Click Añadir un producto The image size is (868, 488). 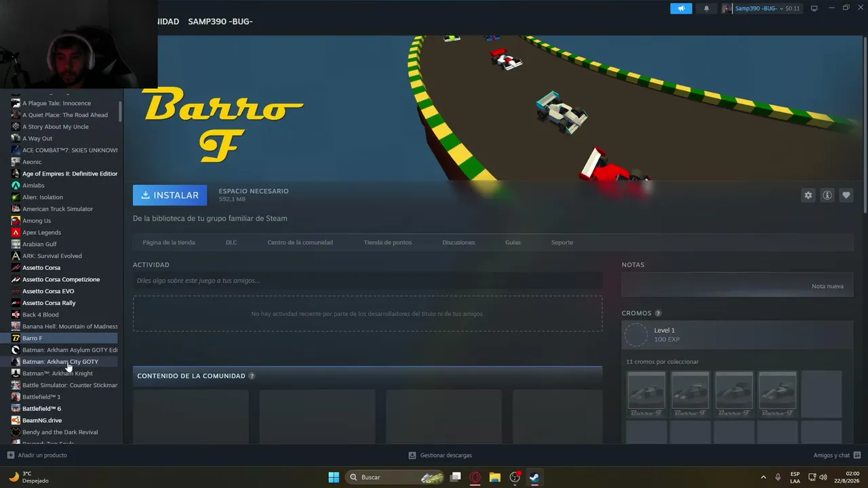[43, 455]
